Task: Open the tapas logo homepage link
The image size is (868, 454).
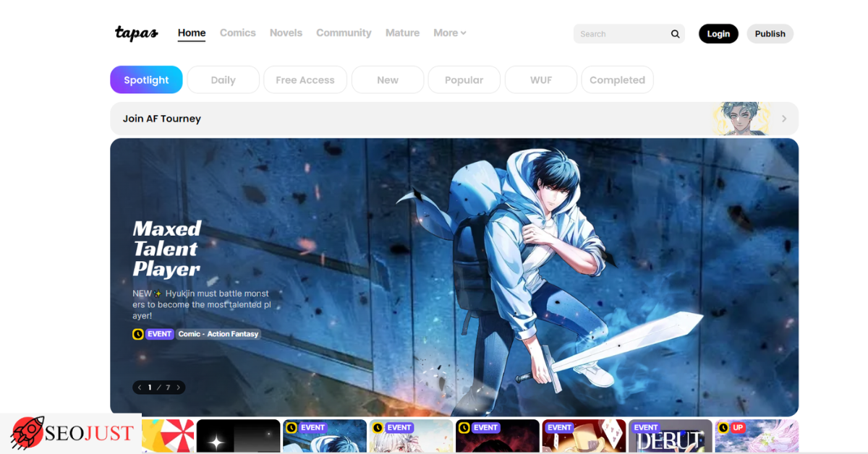Action: point(136,33)
